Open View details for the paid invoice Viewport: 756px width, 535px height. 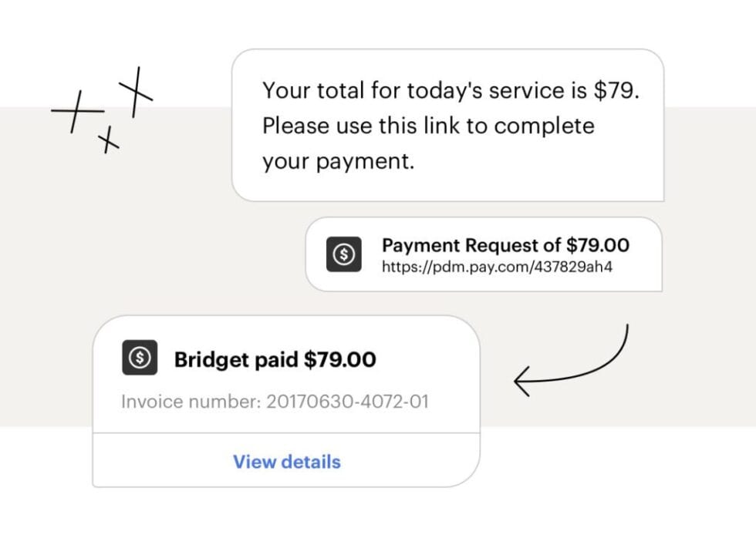click(287, 462)
